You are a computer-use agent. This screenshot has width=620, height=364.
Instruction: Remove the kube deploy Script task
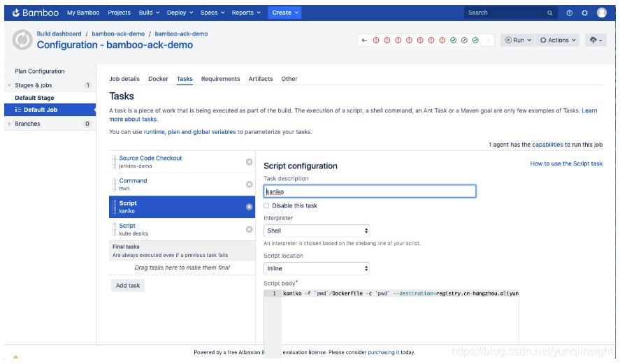[x=249, y=229]
